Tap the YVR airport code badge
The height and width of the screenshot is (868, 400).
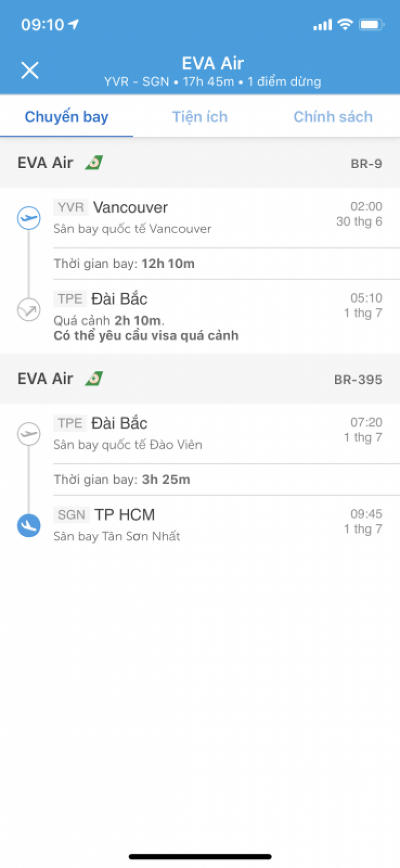pyautogui.click(x=71, y=207)
